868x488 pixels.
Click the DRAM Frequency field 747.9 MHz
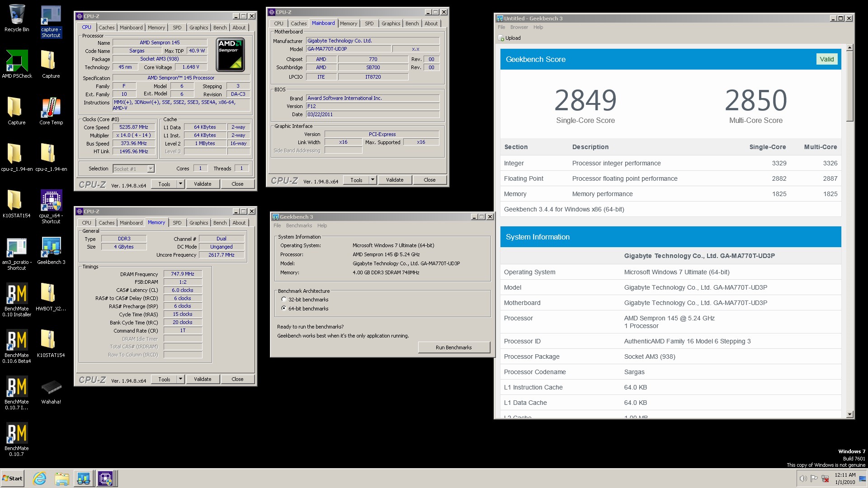point(183,274)
